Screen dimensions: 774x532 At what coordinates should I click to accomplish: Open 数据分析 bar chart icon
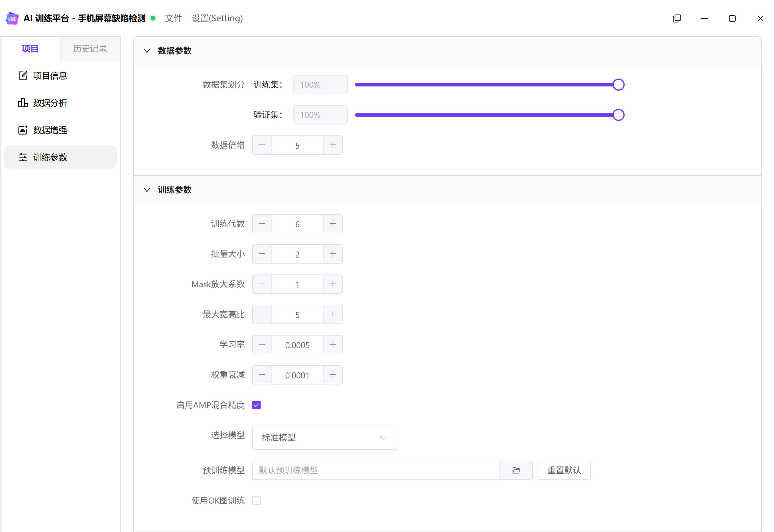point(23,103)
